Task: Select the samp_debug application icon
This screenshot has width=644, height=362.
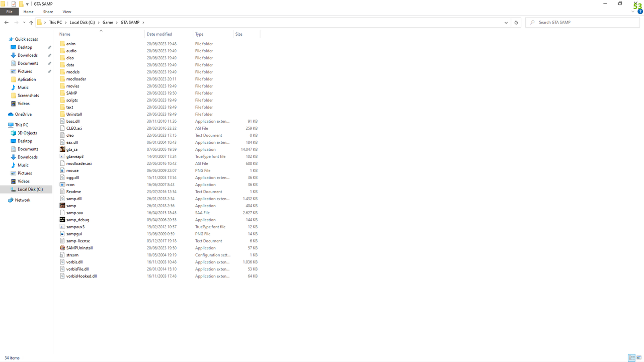Action: 62,220
